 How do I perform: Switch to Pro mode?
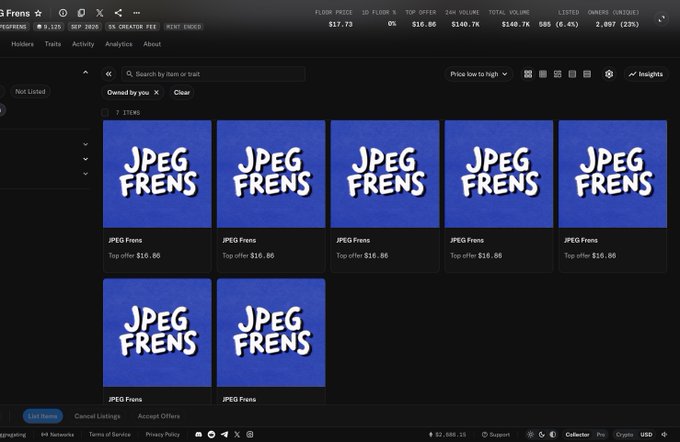click(x=601, y=434)
